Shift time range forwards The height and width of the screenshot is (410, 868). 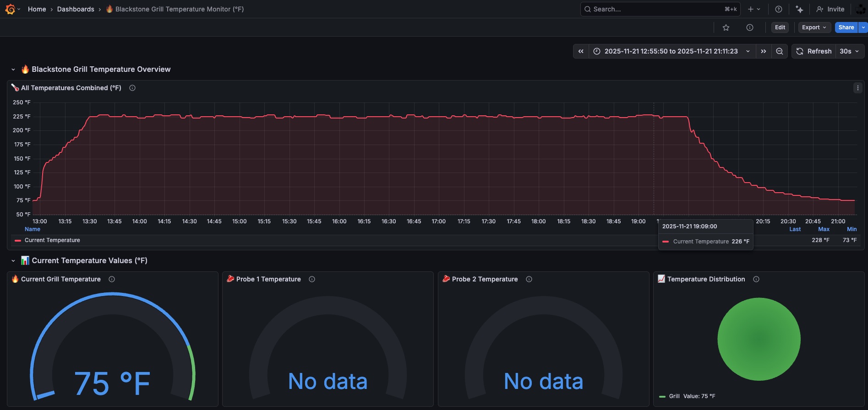(763, 51)
